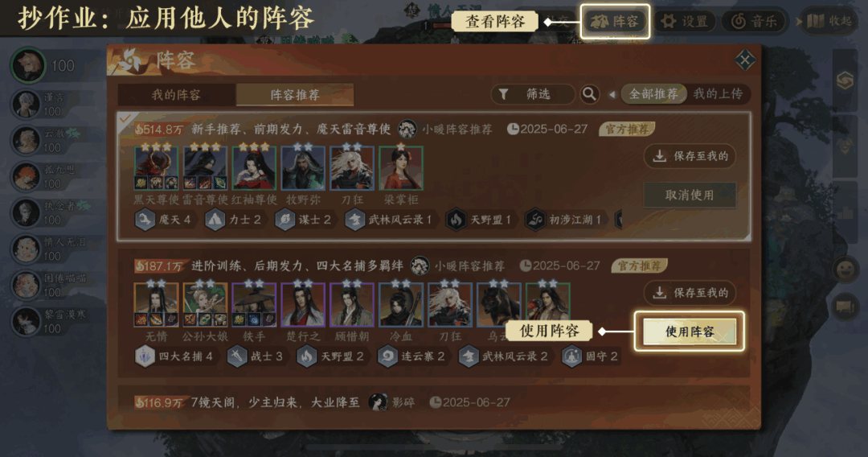Open the top 阵容 lineup button
The image size is (868, 457).
[x=615, y=22]
